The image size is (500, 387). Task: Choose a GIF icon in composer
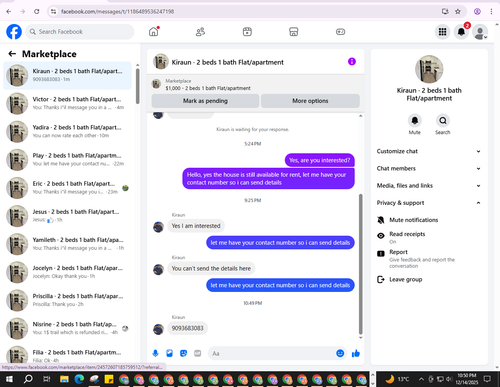click(x=198, y=353)
